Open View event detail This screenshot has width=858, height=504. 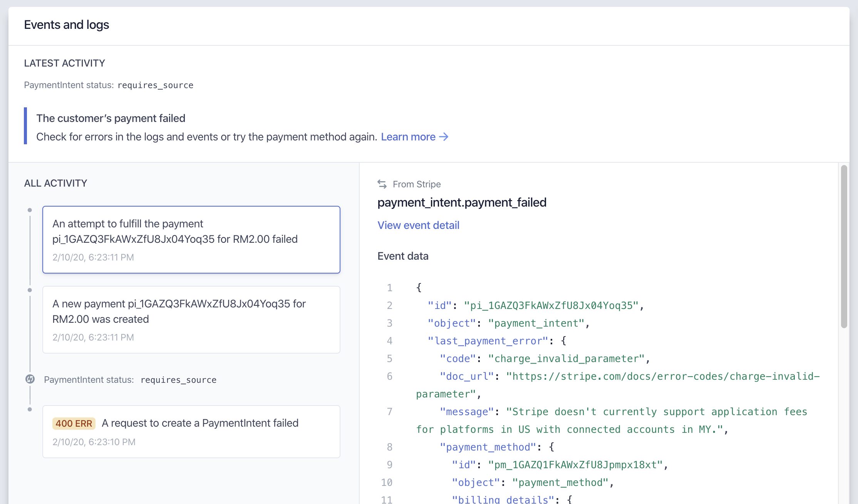click(x=418, y=225)
